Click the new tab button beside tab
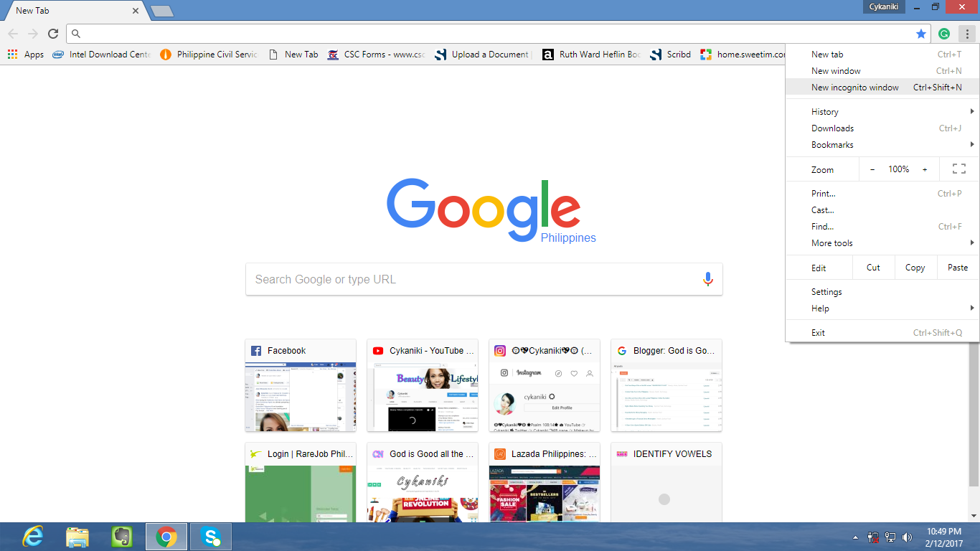 [162, 11]
